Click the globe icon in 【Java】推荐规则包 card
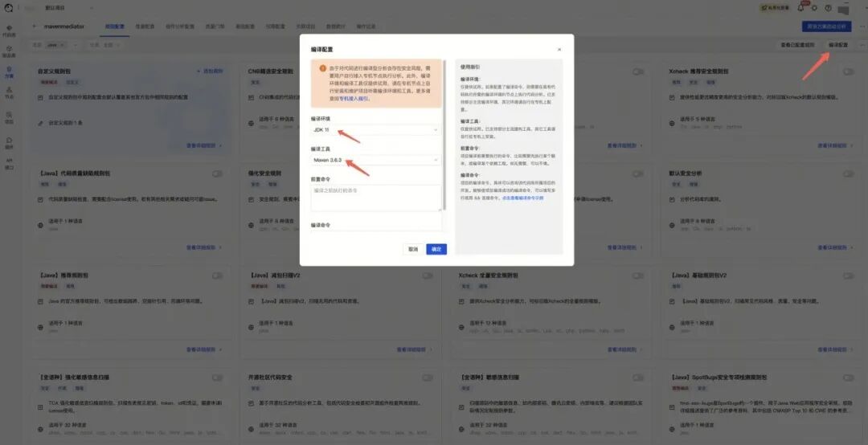This screenshot has height=445, width=868. [40, 327]
